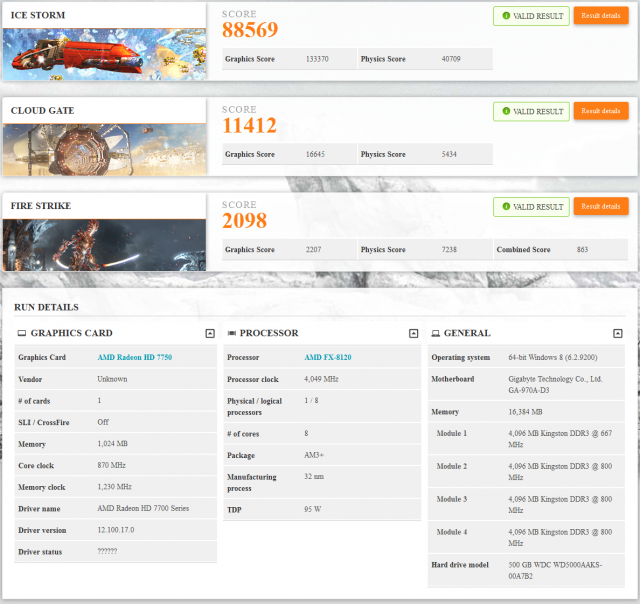Click Fire Strike physics score 7238

(449, 249)
